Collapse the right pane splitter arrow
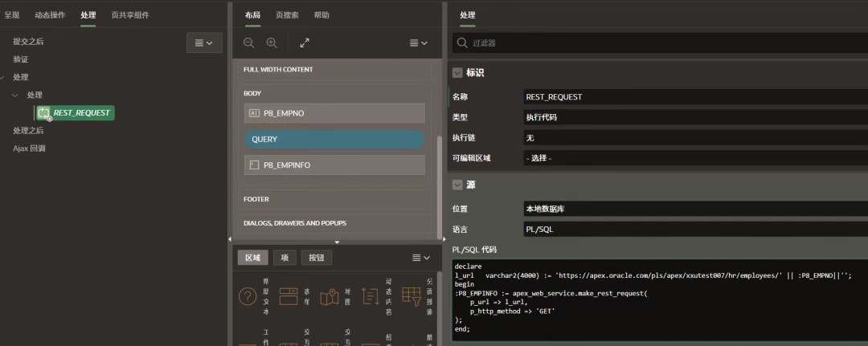Viewport: 868px width, 346px height. pyautogui.click(x=444, y=238)
